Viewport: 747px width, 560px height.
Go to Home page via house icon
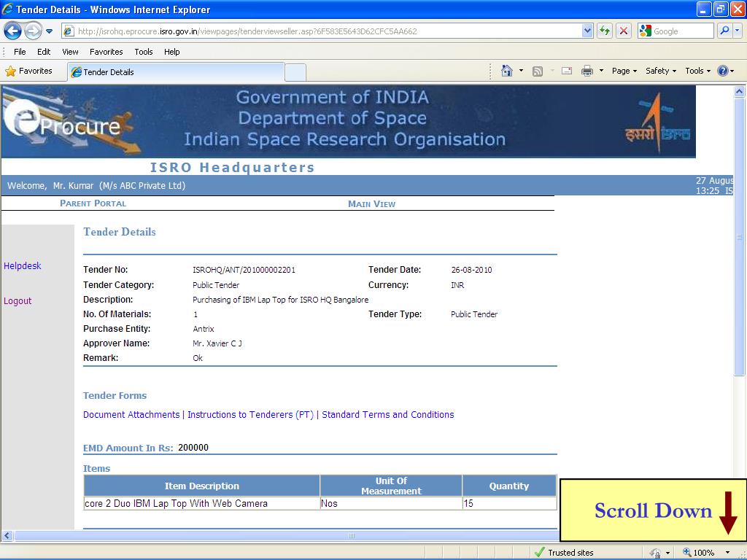(506, 71)
